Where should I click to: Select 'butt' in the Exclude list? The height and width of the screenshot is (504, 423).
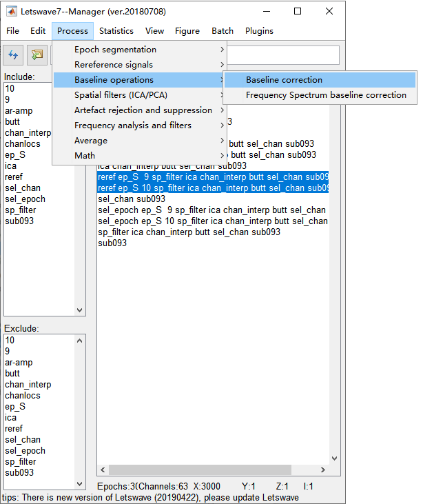(12, 374)
